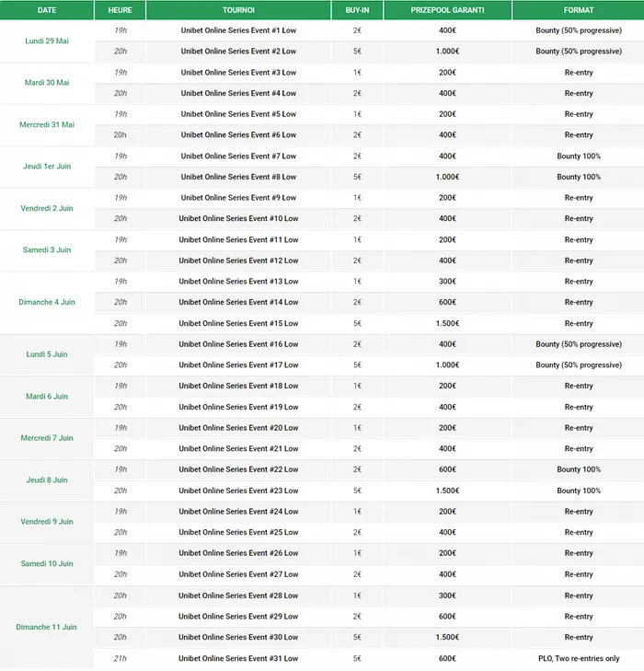Select the Dimanche 11 Juin date cell

tap(46, 627)
